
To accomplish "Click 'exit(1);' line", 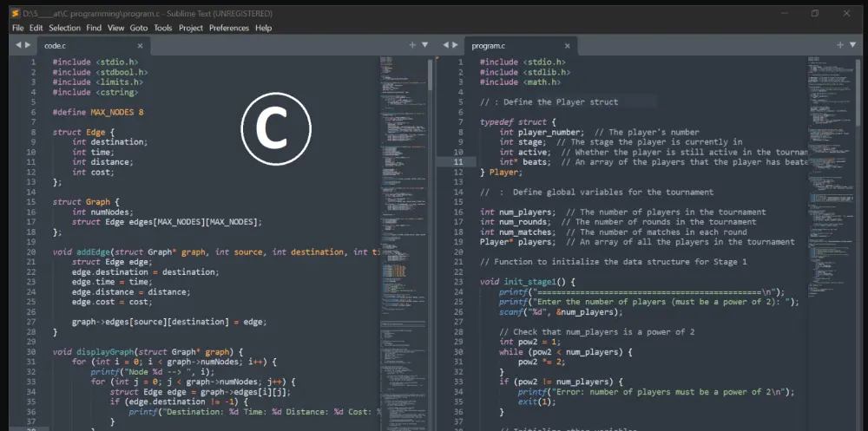I will coord(537,402).
